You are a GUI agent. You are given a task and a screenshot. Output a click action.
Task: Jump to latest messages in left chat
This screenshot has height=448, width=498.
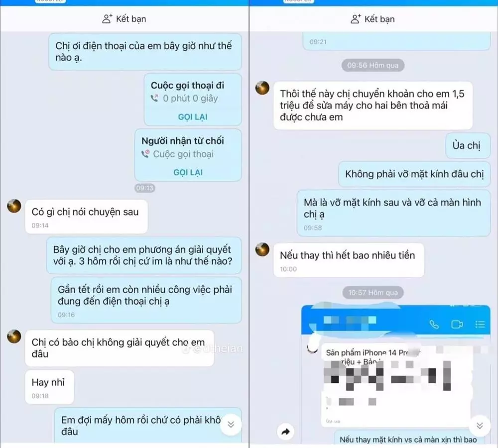pos(231,425)
